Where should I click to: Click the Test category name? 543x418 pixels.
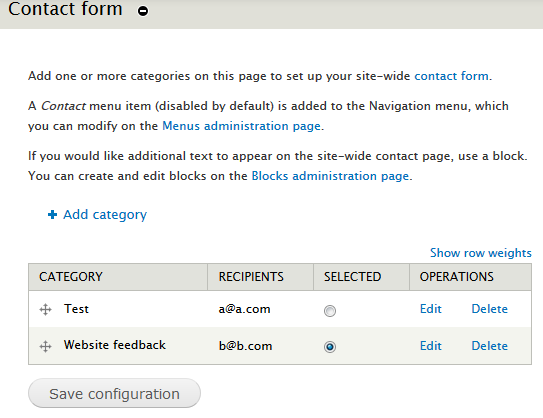(77, 309)
